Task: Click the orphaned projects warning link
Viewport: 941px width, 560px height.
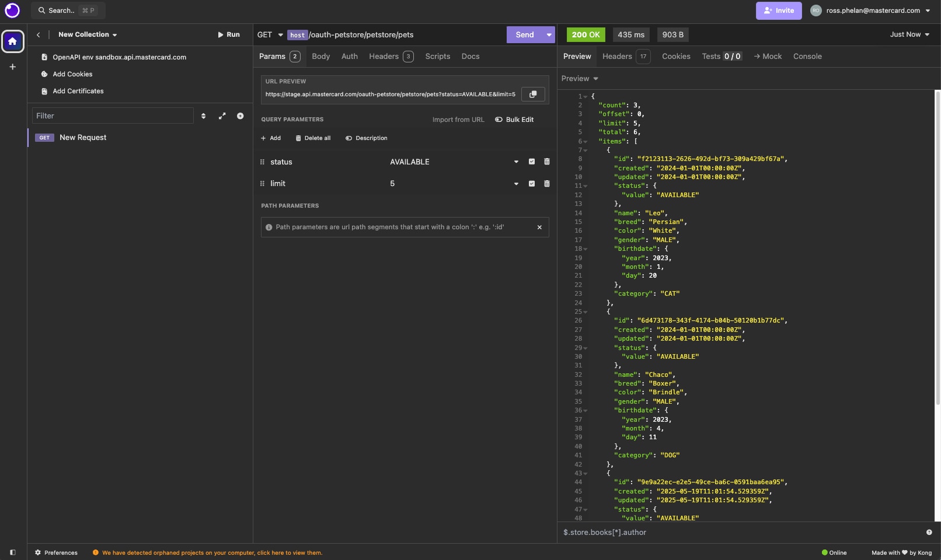Action: pyautogui.click(x=212, y=552)
